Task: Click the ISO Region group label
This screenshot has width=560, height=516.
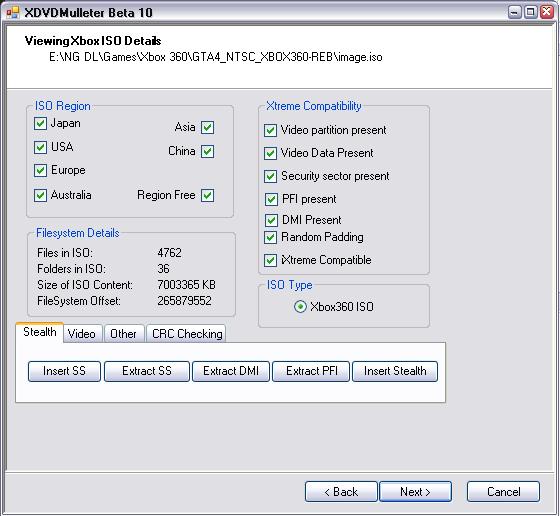Action: click(62, 106)
